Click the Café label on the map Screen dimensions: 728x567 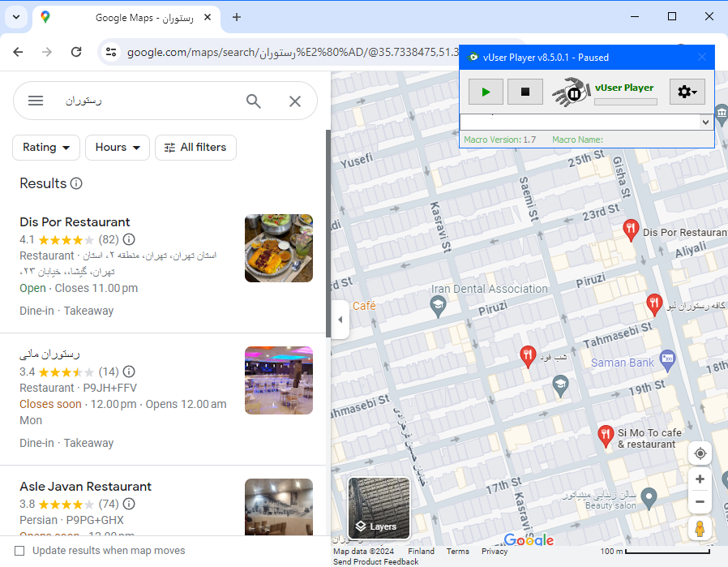coord(364,306)
